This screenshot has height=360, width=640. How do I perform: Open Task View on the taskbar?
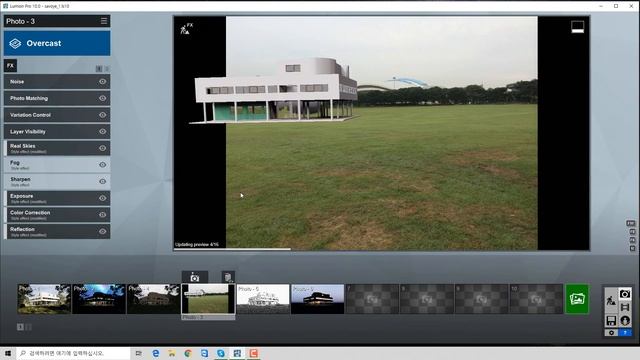click(x=139, y=353)
